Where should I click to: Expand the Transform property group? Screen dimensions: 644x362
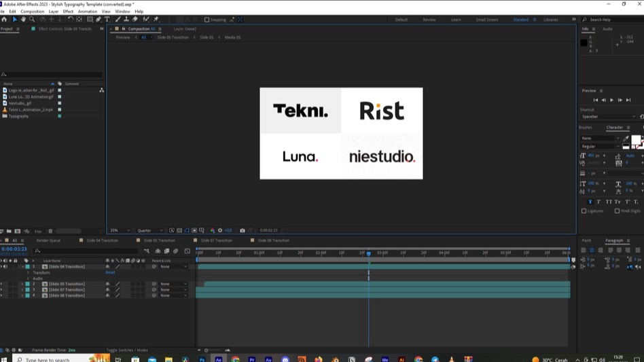pyautogui.click(x=29, y=272)
